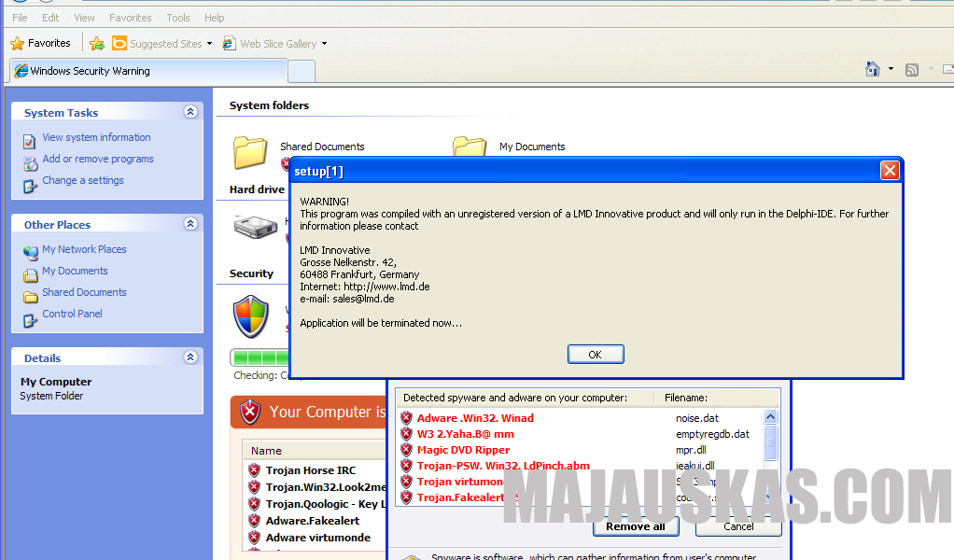Image resolution: width=954 pixels, height=560 pixels.
Task: Collapse the System Tasks panel
Action: (x=190, y=112)
